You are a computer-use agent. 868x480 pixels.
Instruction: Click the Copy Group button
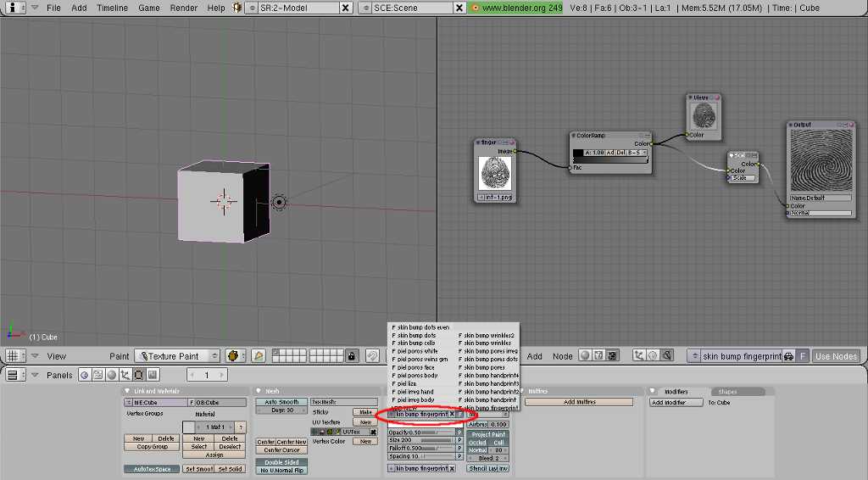pyautogui.click(x=153, y=446)
